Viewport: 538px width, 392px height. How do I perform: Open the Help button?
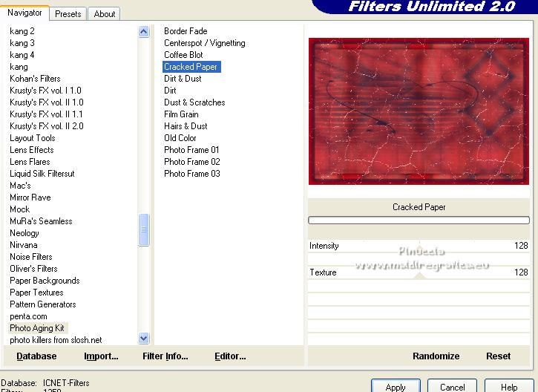[x=509, y=387]
